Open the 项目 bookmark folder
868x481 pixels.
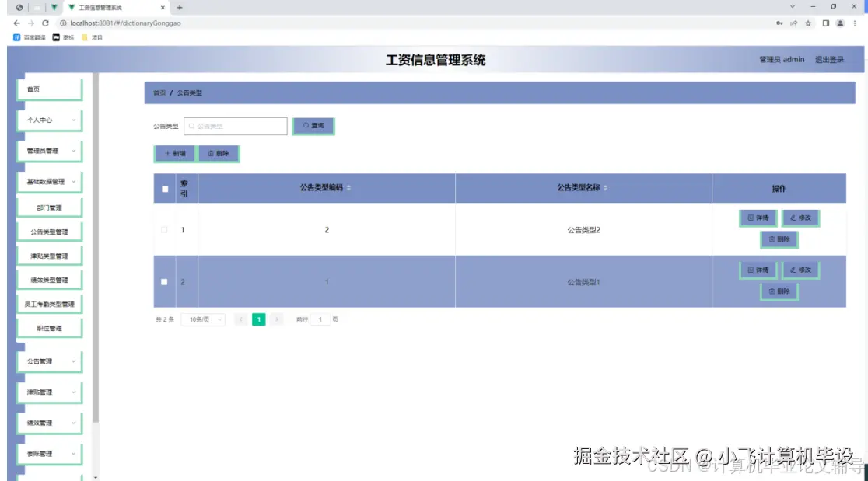point(92,37)
